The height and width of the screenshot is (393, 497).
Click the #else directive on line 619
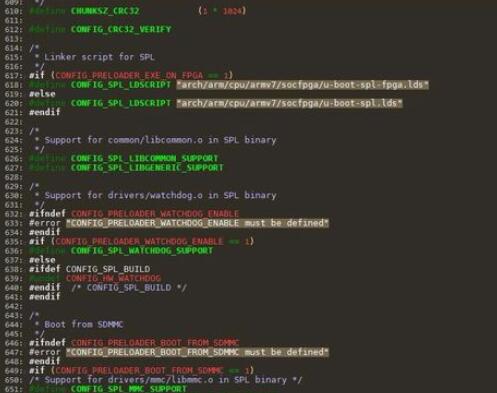coord(42,94)
